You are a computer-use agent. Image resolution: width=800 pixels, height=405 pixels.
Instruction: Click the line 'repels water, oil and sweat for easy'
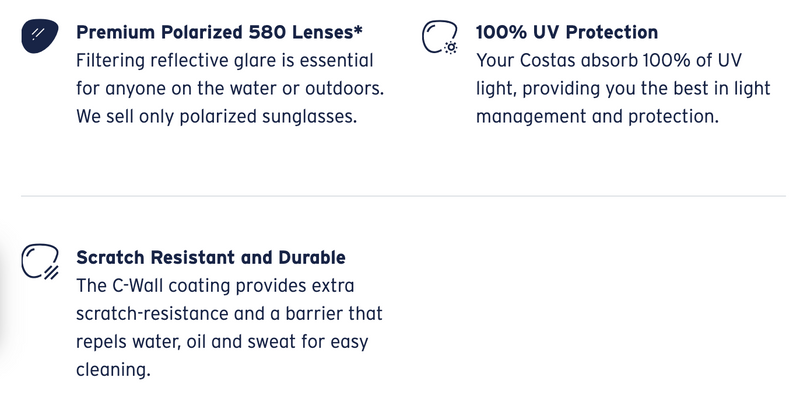click(222, 342)
